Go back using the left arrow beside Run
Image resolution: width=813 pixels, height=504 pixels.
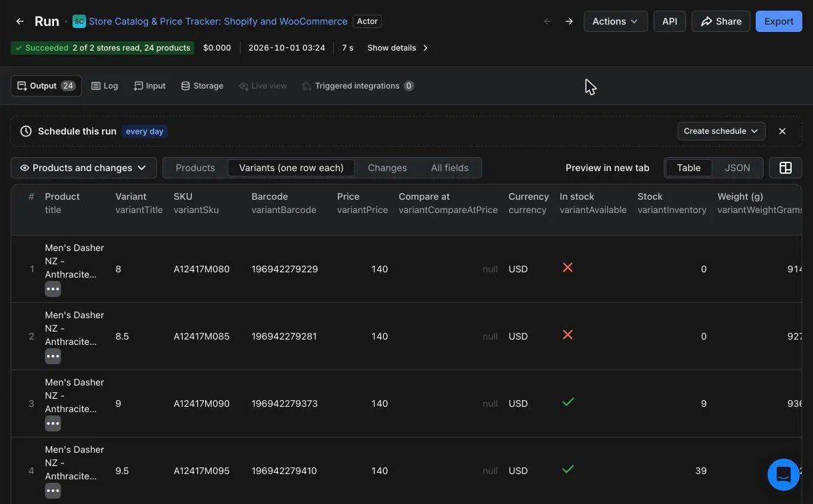20,21
